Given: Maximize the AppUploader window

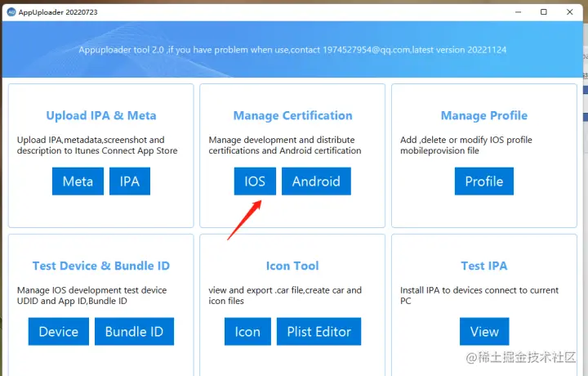Looking at the screenshot, I should (544, 12).
